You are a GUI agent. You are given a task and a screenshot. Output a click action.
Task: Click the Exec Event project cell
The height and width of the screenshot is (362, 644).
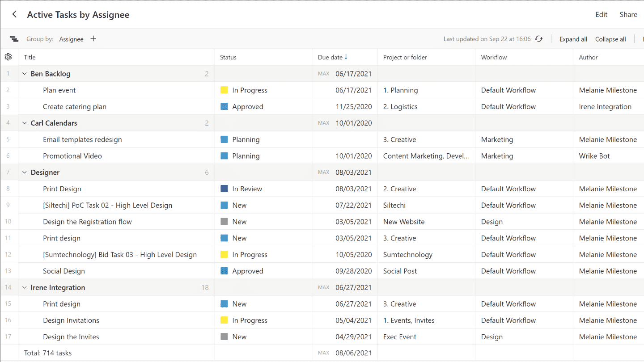426,337
